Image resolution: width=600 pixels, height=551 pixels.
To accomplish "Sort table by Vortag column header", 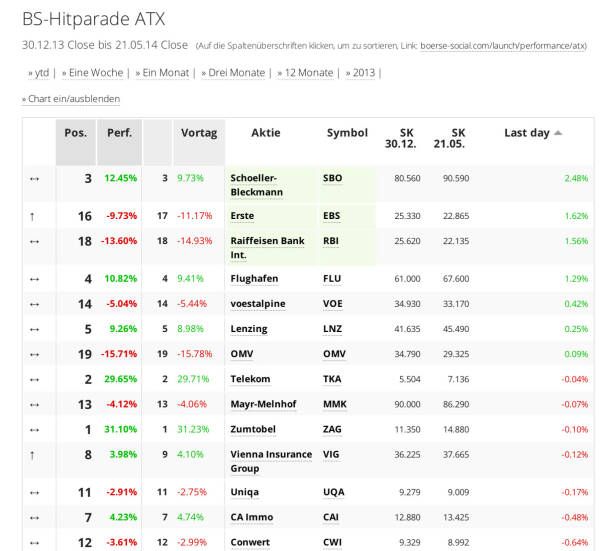I will point(199,133).
